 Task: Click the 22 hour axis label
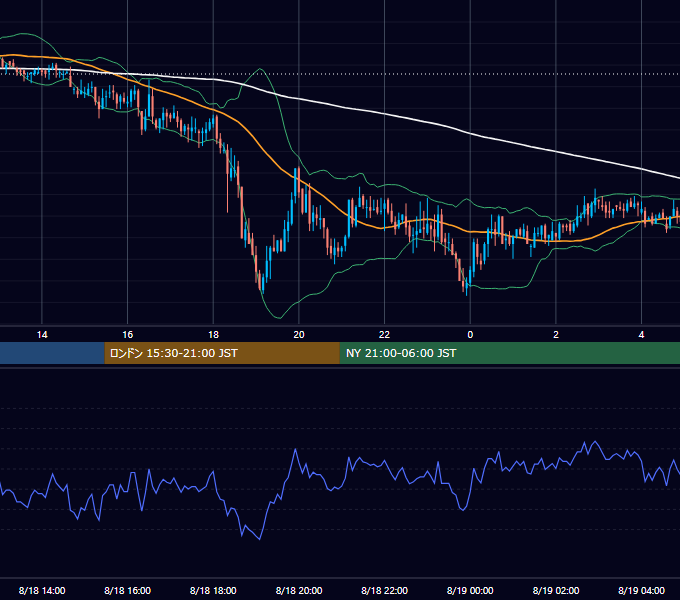(x=384, y=335)
